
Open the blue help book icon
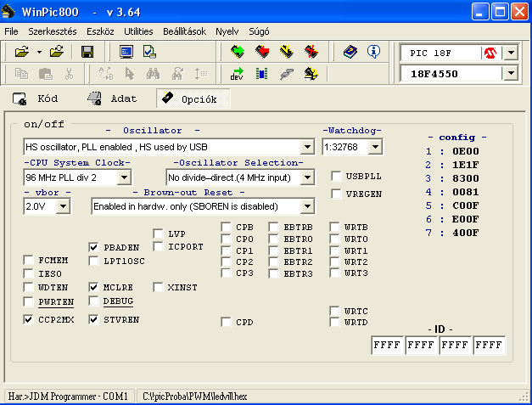(x=350, y=52)
